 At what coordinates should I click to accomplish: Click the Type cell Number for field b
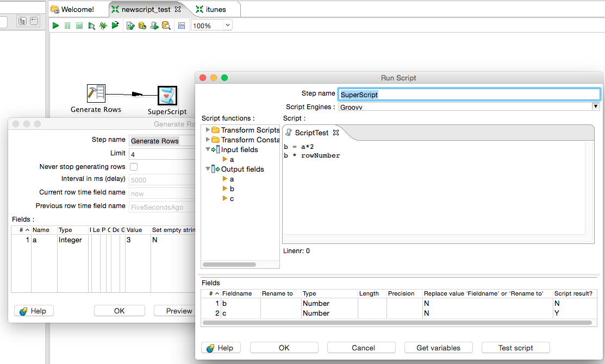coord(329,304)
